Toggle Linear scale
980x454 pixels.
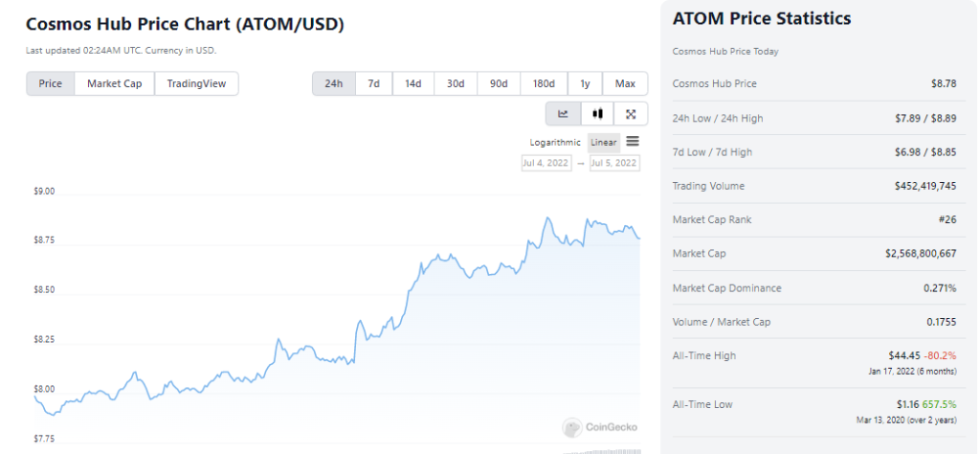[604, 143]
